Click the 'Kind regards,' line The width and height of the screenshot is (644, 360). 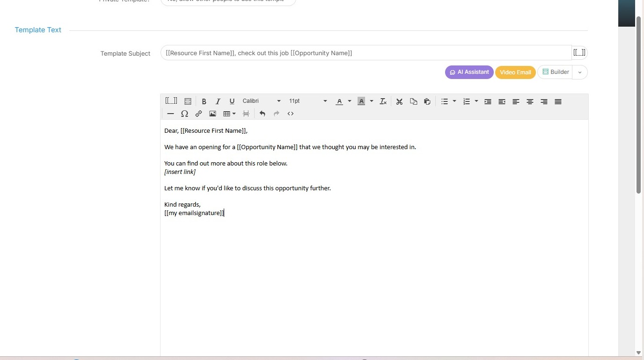[183, 205]
